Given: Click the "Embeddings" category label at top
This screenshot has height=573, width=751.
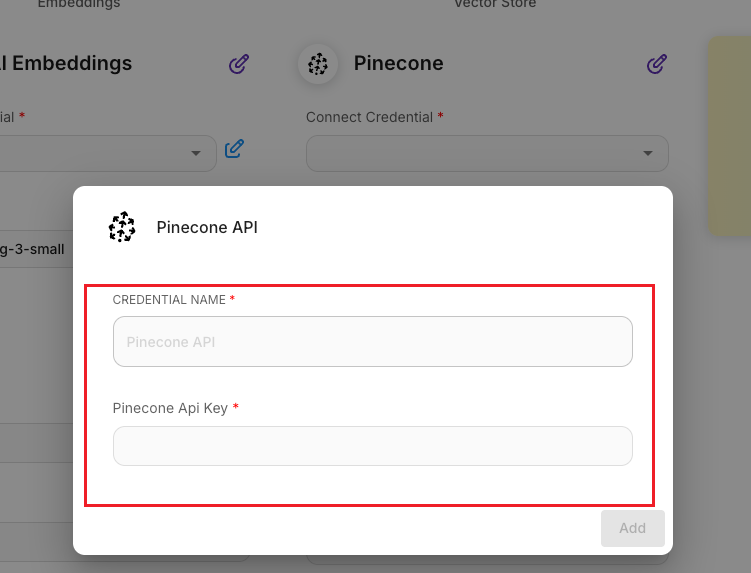Looking at the screenshot, I should [x=78, y=4].
